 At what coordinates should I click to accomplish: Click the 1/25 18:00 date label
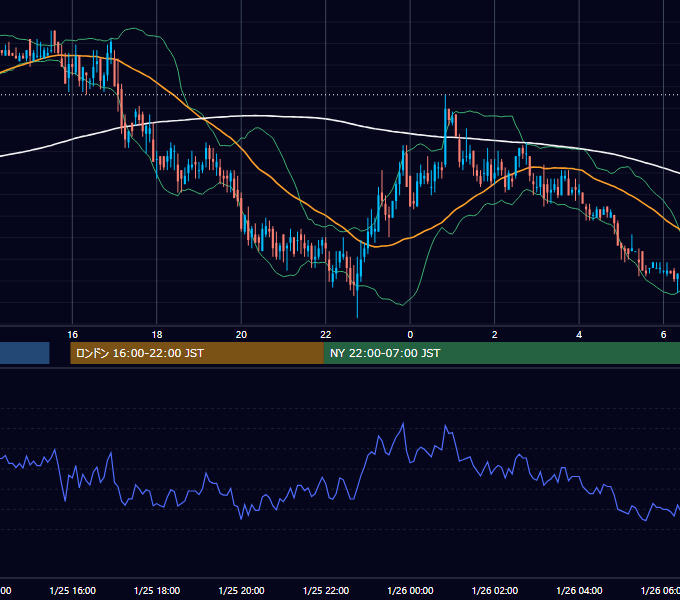point(157,591)
